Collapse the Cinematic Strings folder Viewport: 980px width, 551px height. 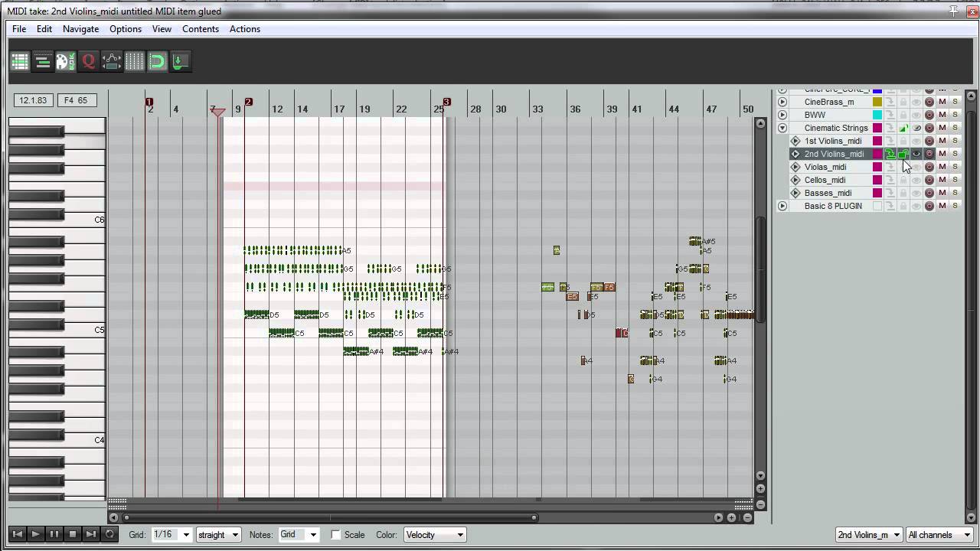pos(782,128)
